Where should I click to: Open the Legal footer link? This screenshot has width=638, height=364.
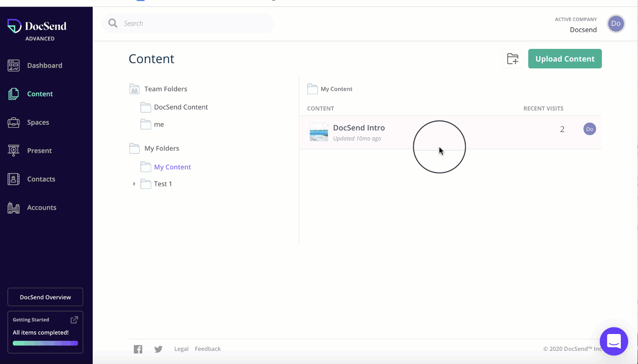click(181, 349)
